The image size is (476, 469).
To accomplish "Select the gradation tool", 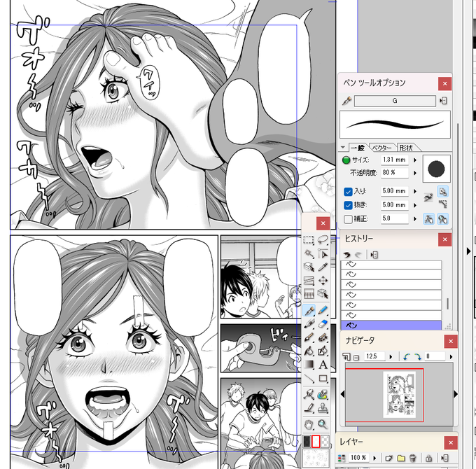I will pos(309,365).
